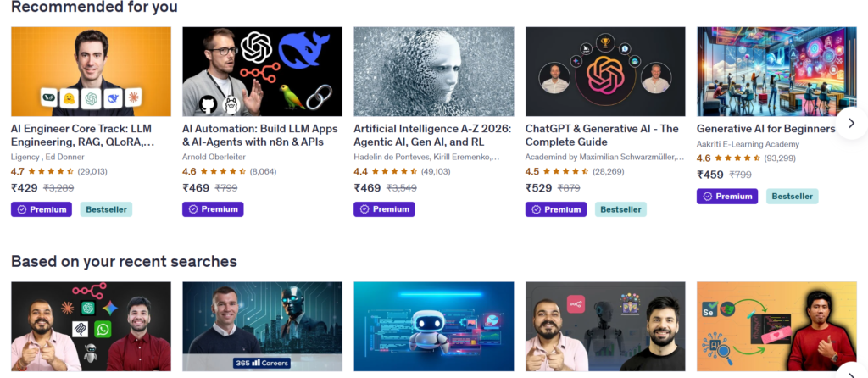Click Bestseller tag on ChatGPT Complete Guide
Viewport: 868px width, 378px height.
tap(620, 209)
